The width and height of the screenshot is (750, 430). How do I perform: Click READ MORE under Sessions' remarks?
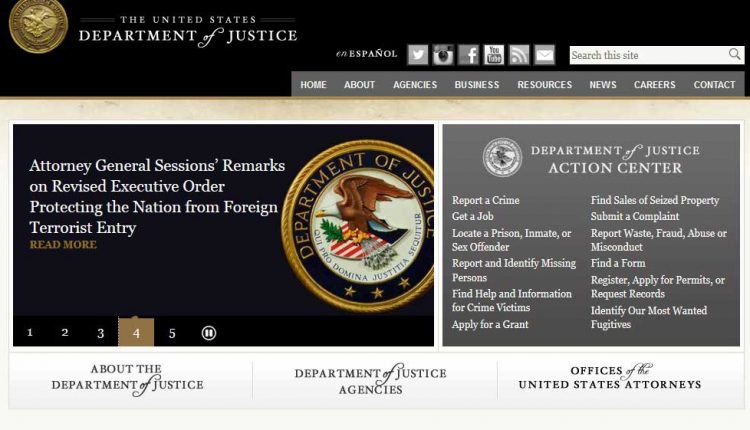63,244
